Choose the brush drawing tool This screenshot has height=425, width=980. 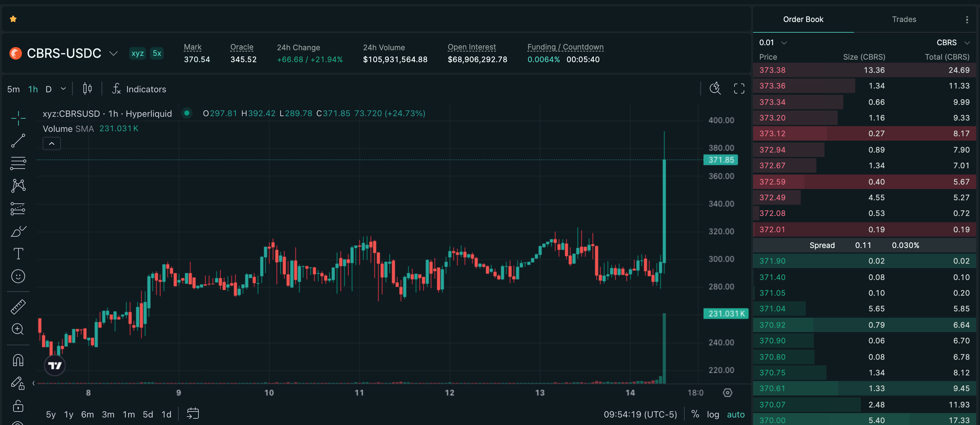(18, 231)
